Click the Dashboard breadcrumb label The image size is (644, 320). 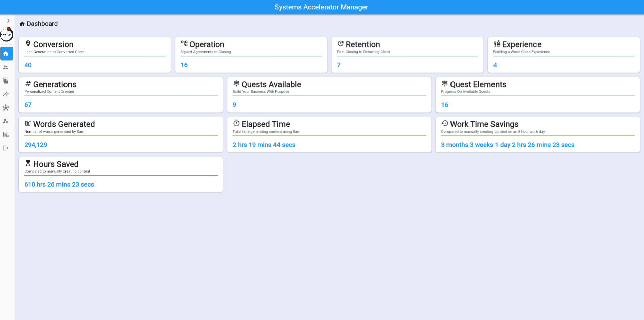[42, 24]
